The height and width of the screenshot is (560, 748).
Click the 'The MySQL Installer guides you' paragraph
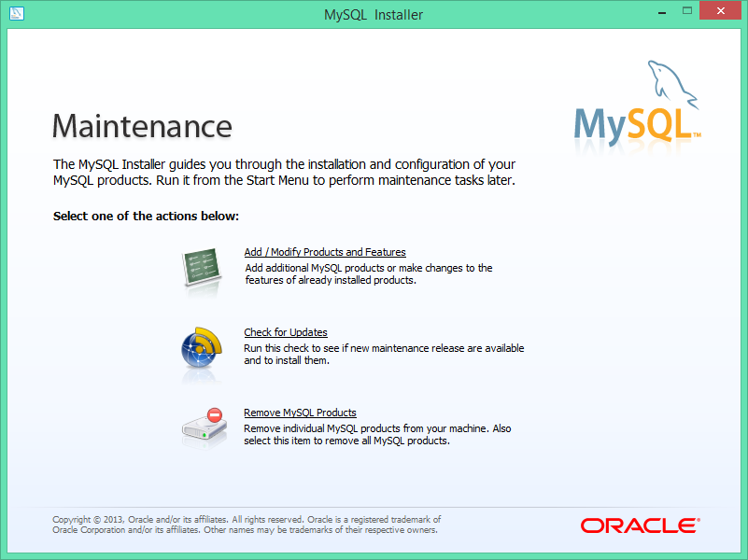(x=284, y=172)
